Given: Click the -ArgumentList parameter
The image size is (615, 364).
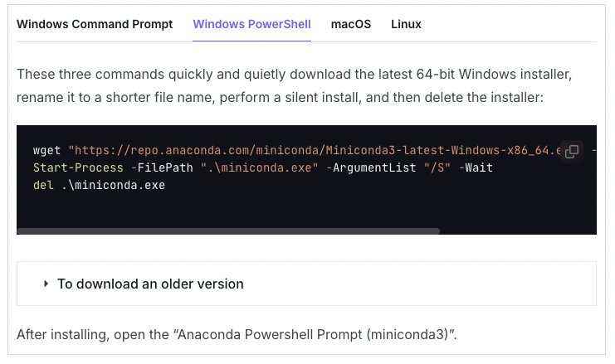Looking at the screenshot, I should coord(371,167).
